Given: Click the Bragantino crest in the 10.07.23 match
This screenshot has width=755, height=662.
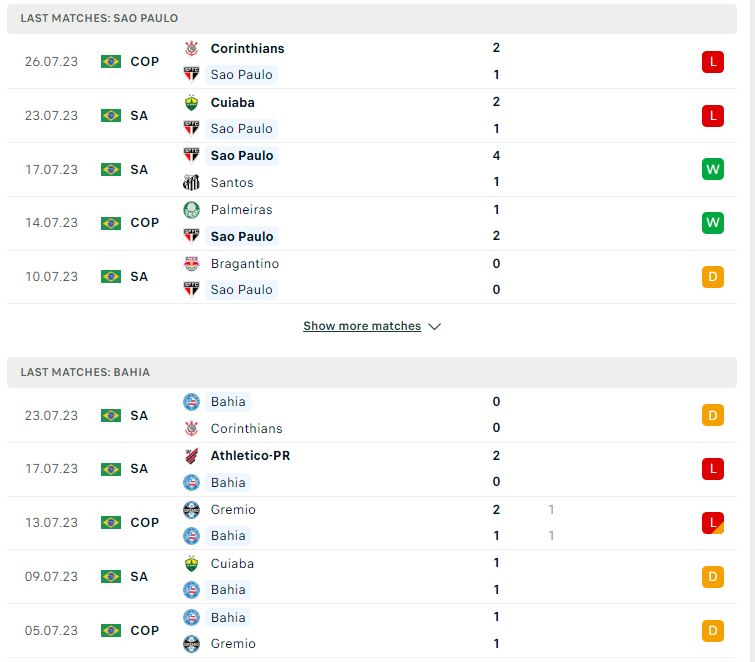Looking at the screenshot, I should pos(192,264).
